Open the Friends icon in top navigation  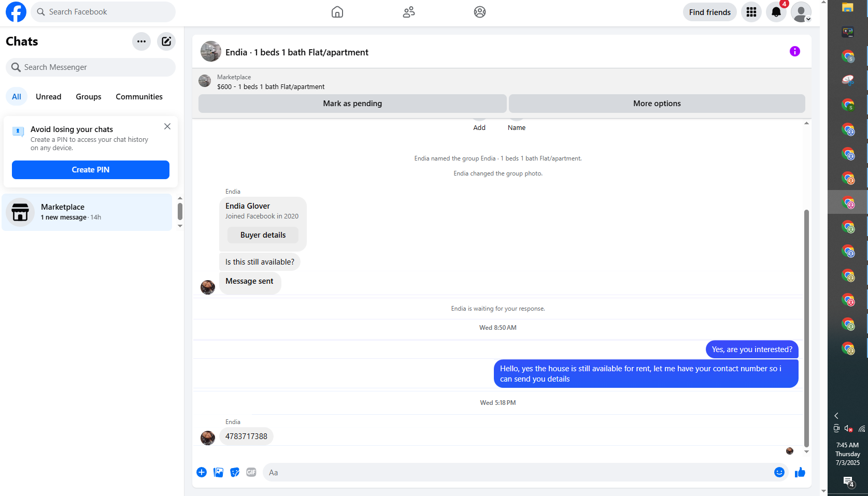[x=409, y=12]
